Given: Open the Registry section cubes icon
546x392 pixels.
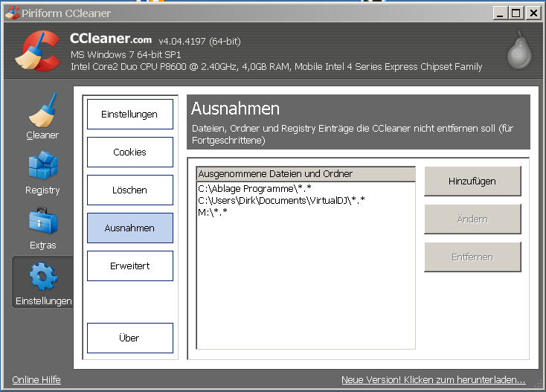Looking at the screenshot, I should coord(43,165).
